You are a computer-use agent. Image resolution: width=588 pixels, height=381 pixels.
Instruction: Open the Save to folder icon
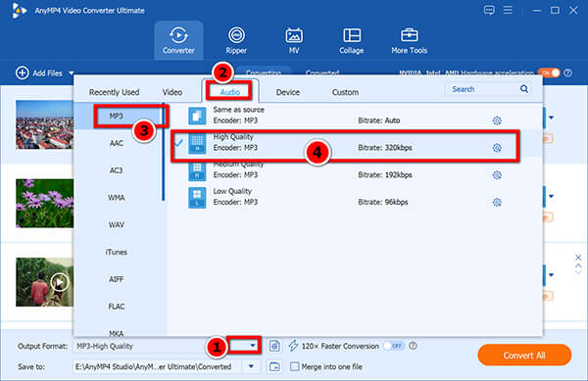274,366
